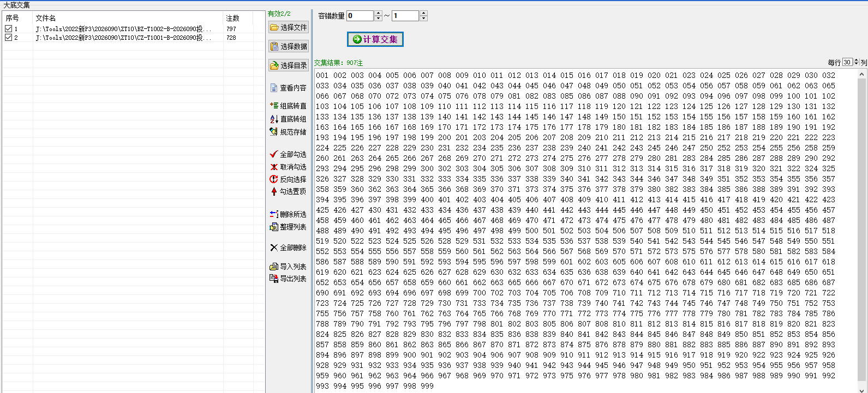Move checked items to top with 勾选置顶
Screen dimensions: 868x393
pos(289,191)
